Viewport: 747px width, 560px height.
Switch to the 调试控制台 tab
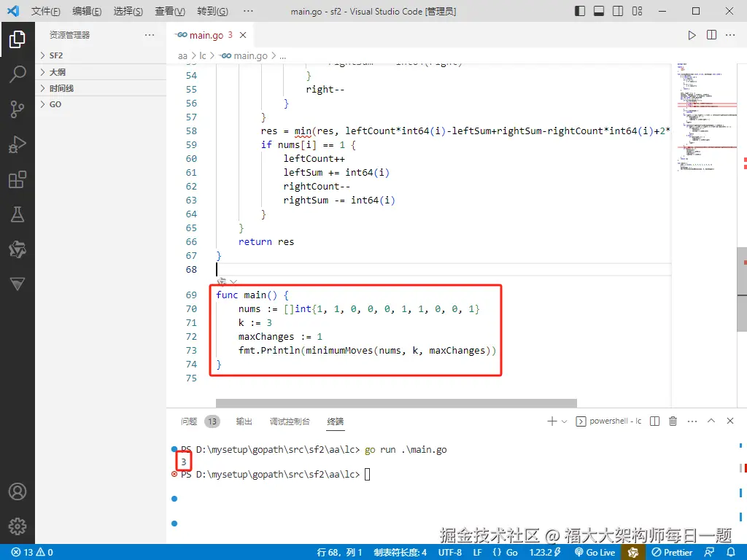coord(290,421)
